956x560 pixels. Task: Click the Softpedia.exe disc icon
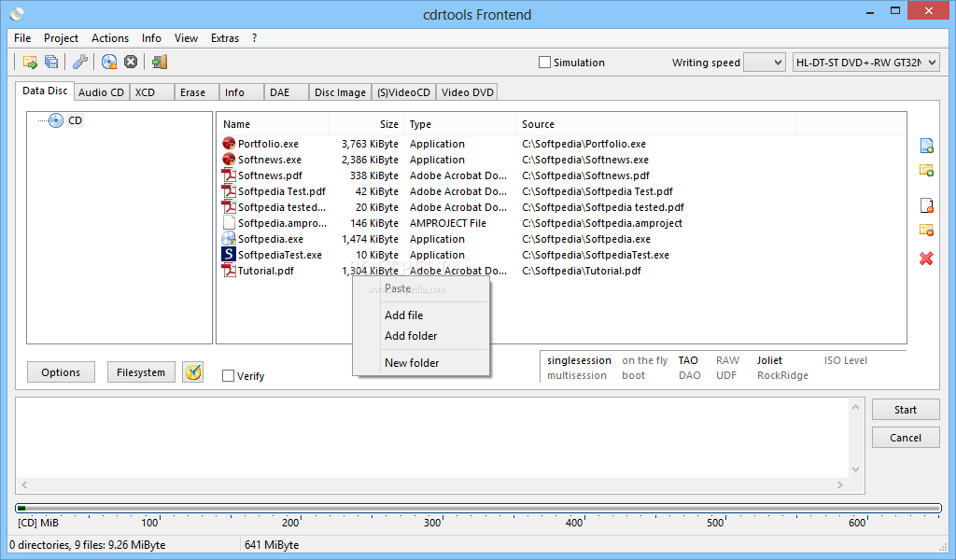(x=229, y=238)
